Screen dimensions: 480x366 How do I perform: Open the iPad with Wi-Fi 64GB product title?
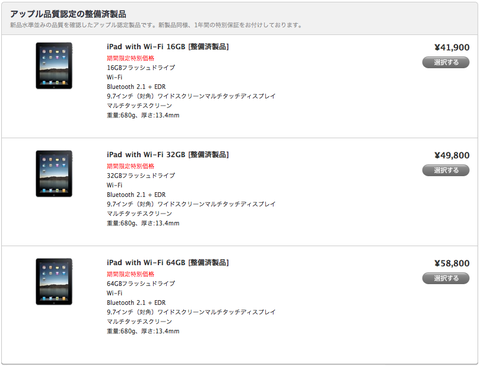pos(168,263)
